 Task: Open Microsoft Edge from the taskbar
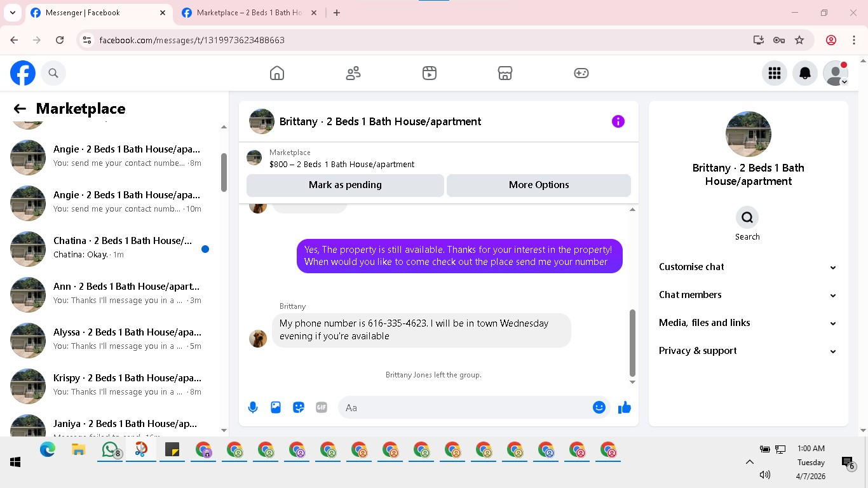click(x=48, y=451)
